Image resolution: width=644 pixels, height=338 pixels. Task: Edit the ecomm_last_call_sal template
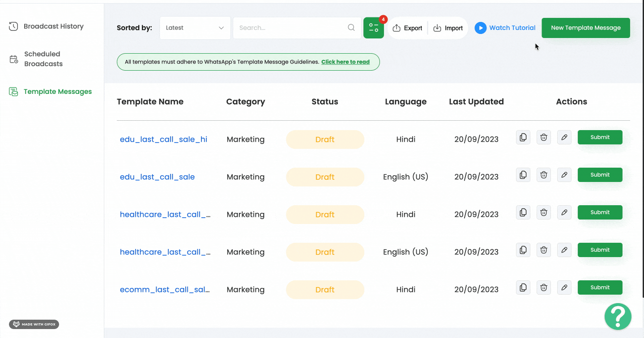click(564, 287)
